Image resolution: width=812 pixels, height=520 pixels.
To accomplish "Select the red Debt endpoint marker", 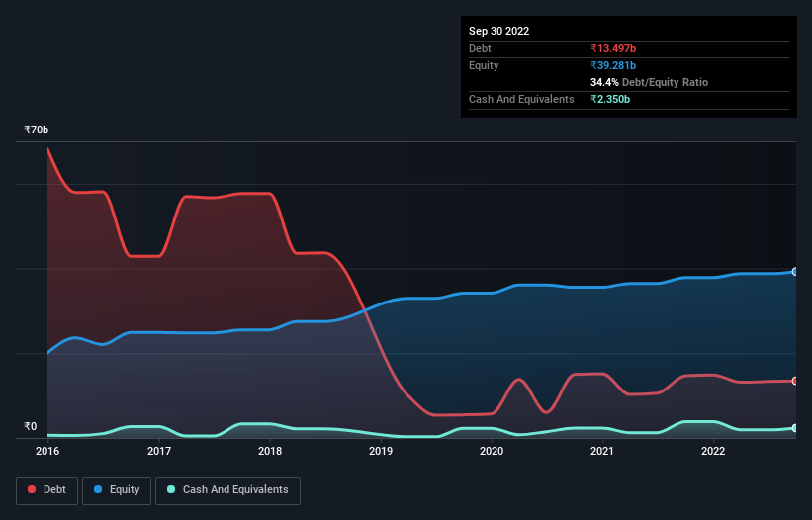I will coord(795,381).
